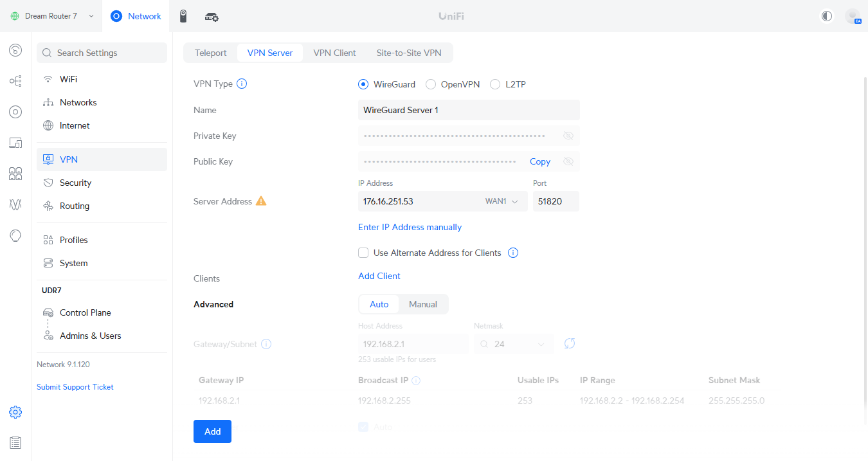
Task: Click the Dream Router 7 globe icon
Action: pos(15,16)
